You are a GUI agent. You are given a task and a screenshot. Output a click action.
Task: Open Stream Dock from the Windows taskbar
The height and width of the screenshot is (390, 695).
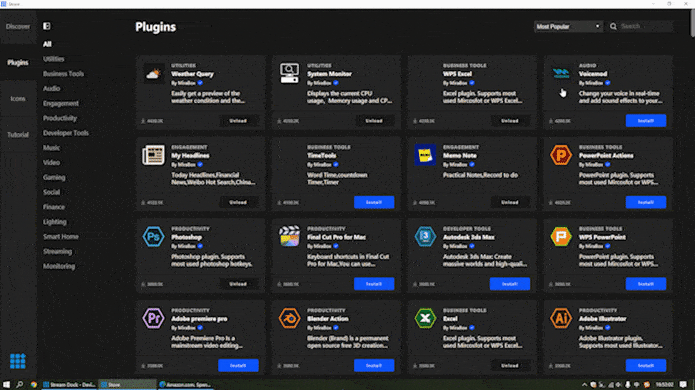(x=69, y=385)
